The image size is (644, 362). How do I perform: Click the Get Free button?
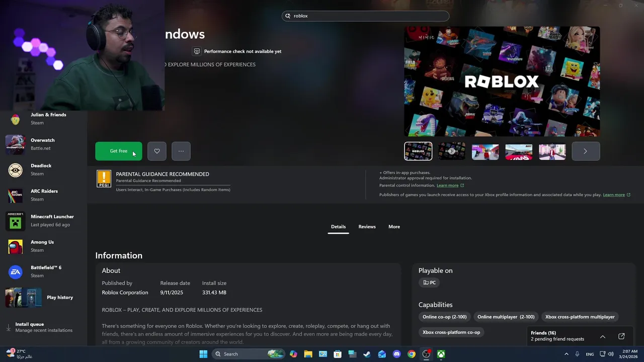(x=119, y=151)
